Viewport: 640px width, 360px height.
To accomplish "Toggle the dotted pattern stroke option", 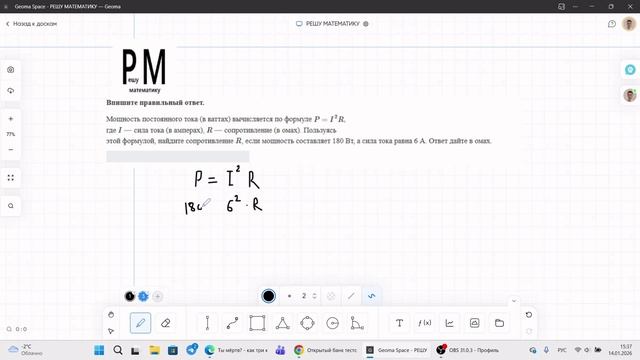I will (x=331, y=296).
